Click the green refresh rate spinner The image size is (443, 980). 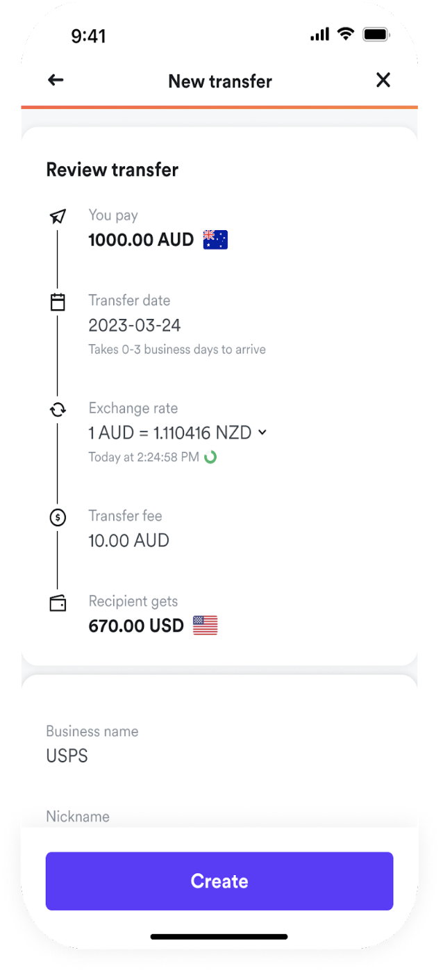coord(210,457)
